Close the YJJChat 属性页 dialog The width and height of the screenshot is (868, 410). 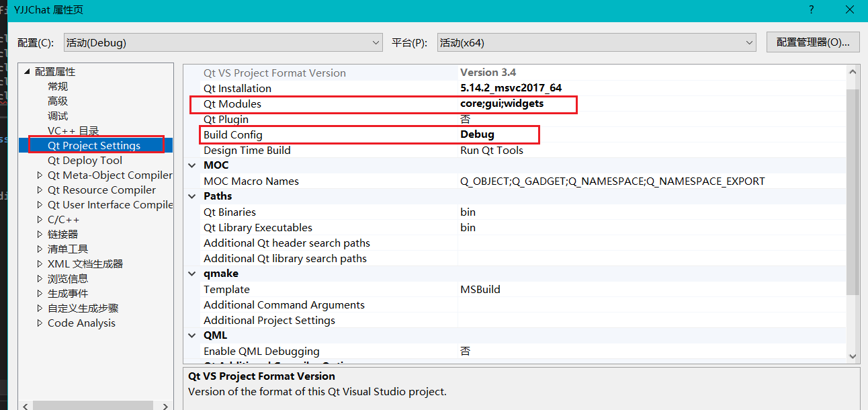click(x=850, y=9)
